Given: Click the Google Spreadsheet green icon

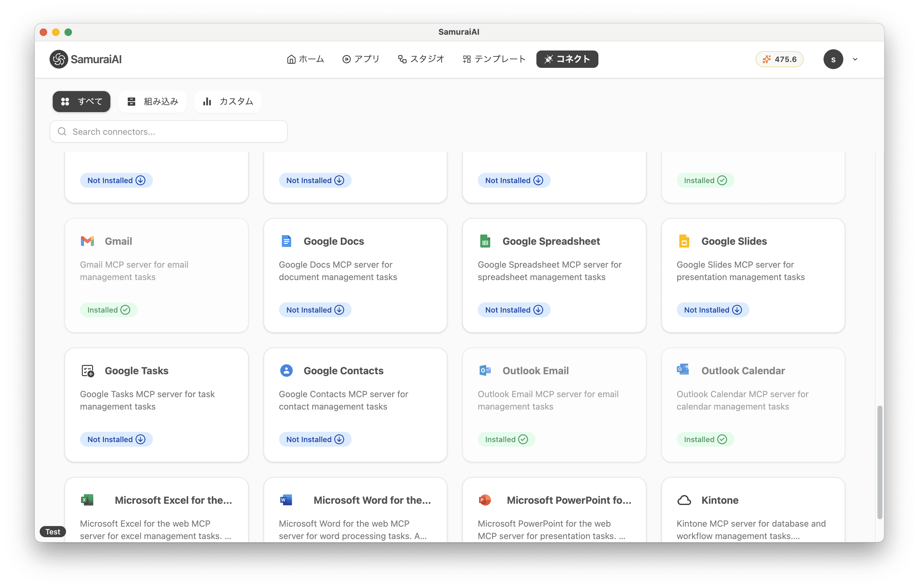Looking at the screenshot, I should tap(485, 241).
